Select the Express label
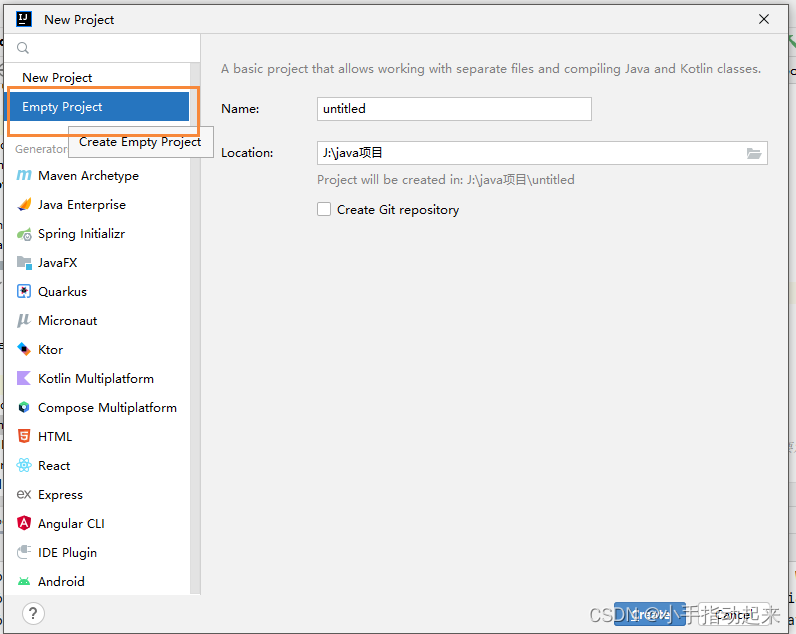796x634 pixels. pyautogui.click(x=60, y=495)
